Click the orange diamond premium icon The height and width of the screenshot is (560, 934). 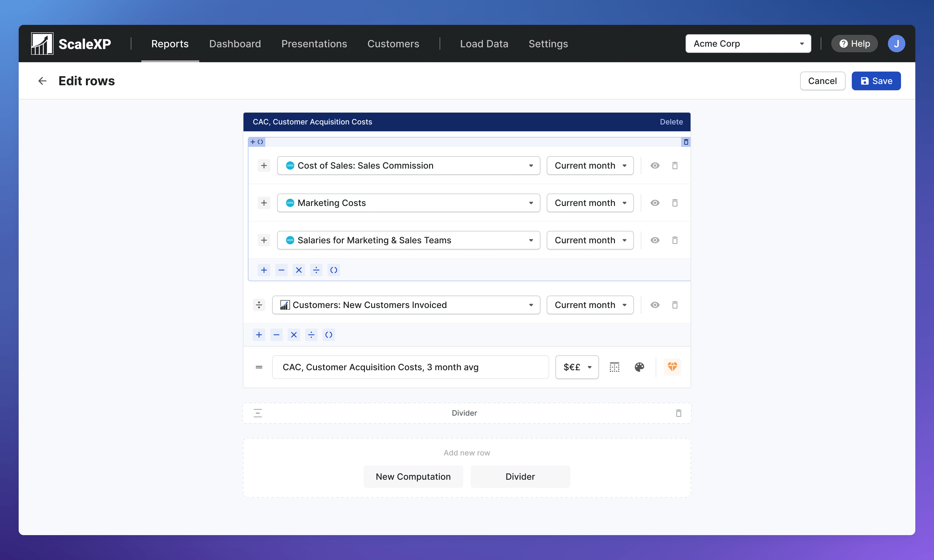(x=672, y=367)
